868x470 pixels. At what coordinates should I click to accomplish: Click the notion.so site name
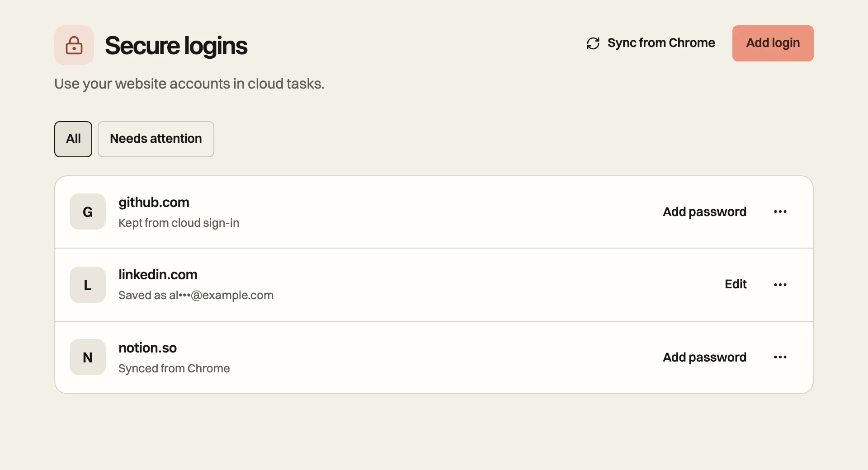coord(147,348)
